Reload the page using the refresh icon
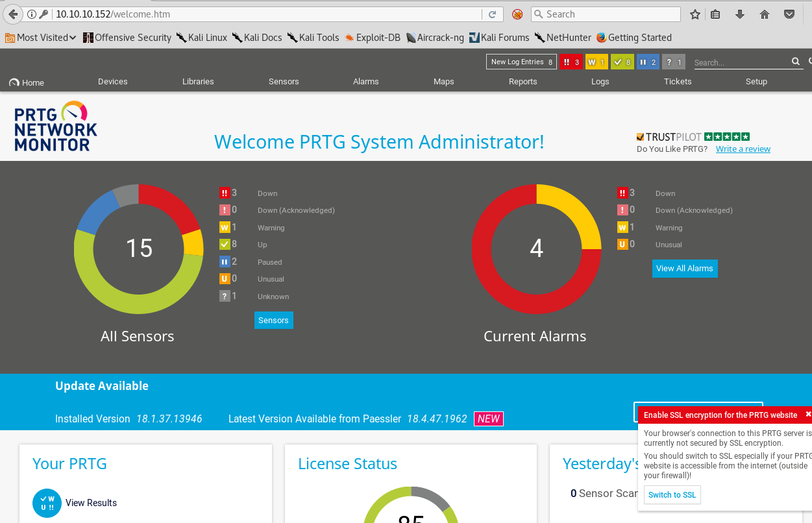Screen dimensions: 812x523 [493, 14]
